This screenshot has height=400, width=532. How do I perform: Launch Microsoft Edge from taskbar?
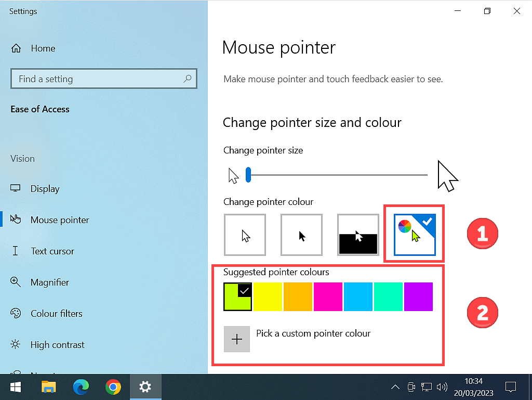(81, 387)
